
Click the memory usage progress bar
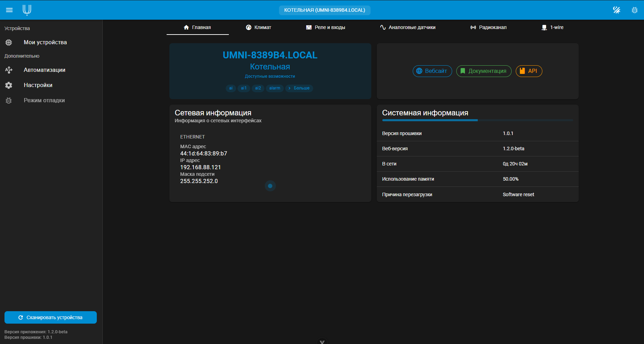pyautogui.click(x=477, y=120)
